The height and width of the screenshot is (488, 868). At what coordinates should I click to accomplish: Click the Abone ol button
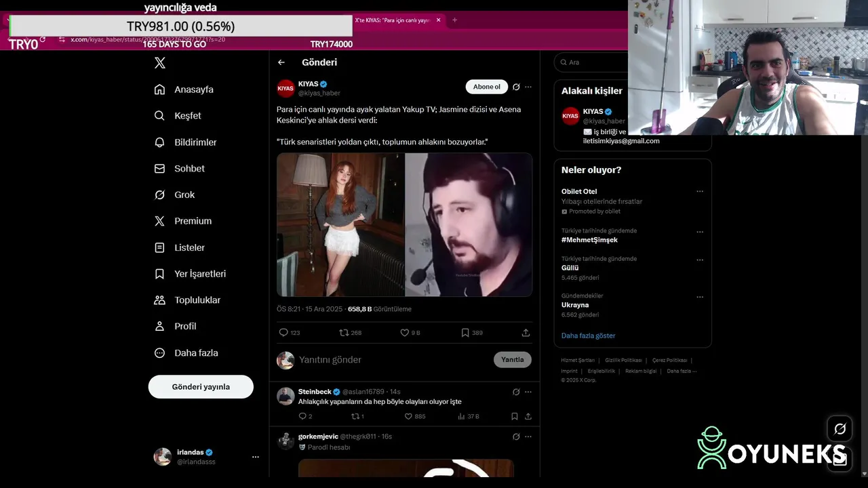tap(487, 87)
